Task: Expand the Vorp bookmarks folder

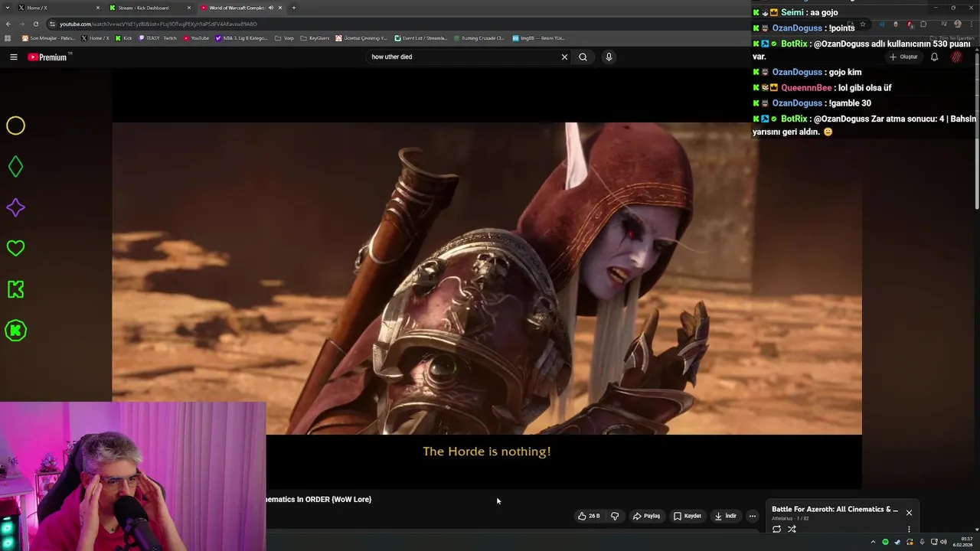Action: click(x=284, y=37)
